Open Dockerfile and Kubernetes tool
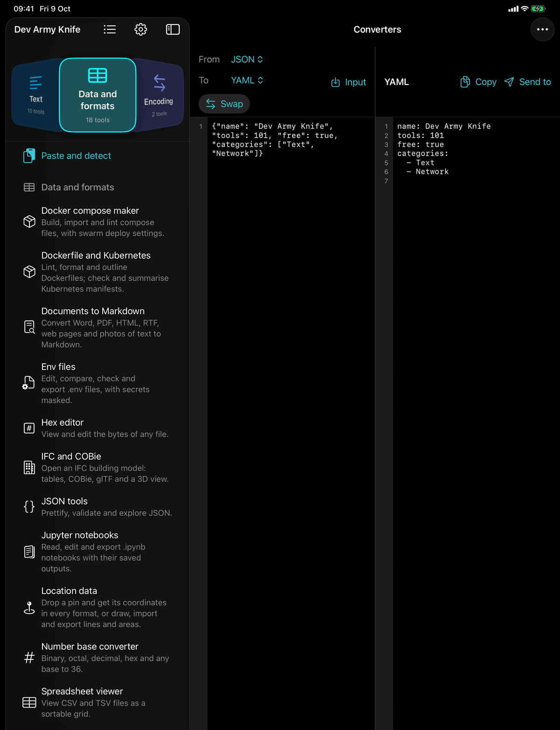Image resolution: width=560 pixels, height=730 pixels. click(x=98, y=272)
